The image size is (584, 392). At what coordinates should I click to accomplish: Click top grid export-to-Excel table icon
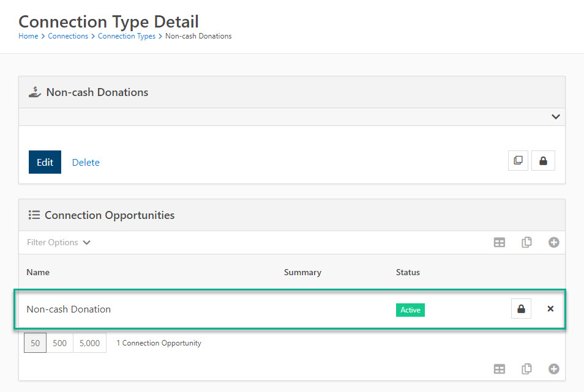[499, 243]
